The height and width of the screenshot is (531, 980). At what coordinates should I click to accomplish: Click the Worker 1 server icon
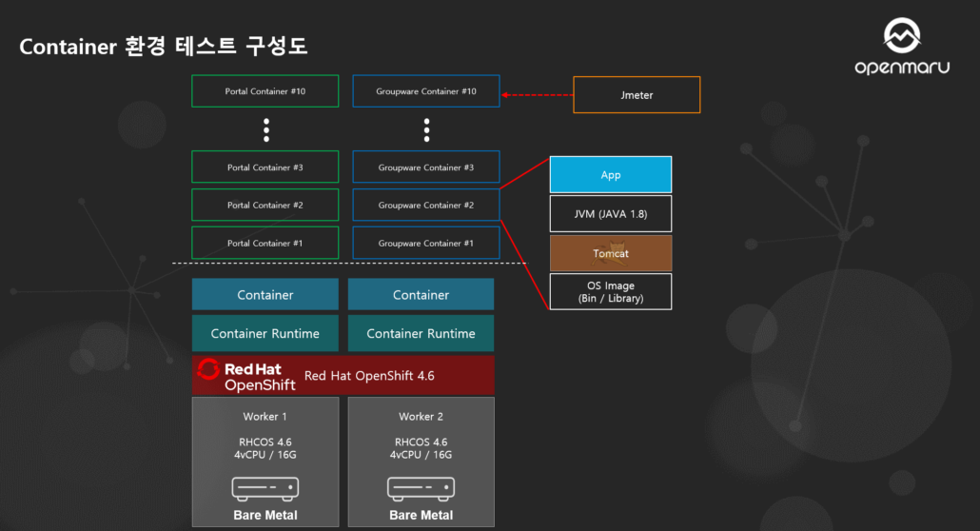tap(265, 488)
